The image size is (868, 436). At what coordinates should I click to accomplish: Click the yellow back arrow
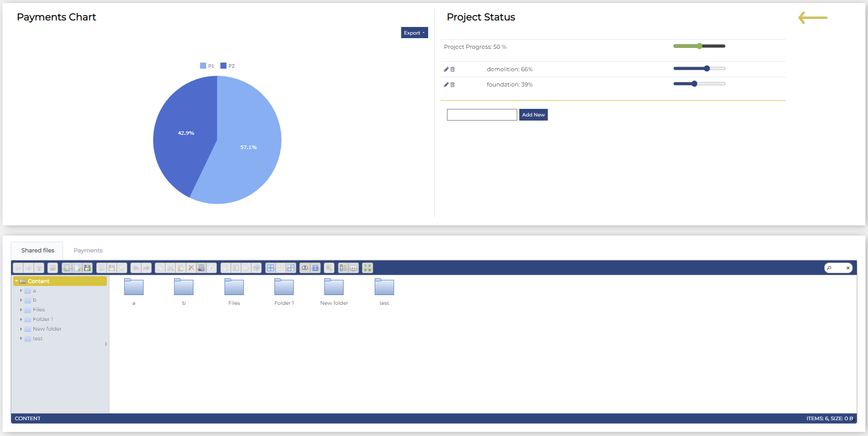tap(813, 18)
